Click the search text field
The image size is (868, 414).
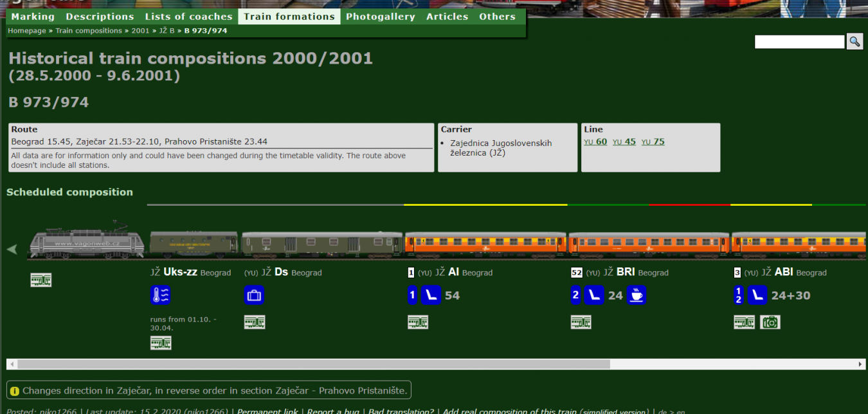coord(799,42)
